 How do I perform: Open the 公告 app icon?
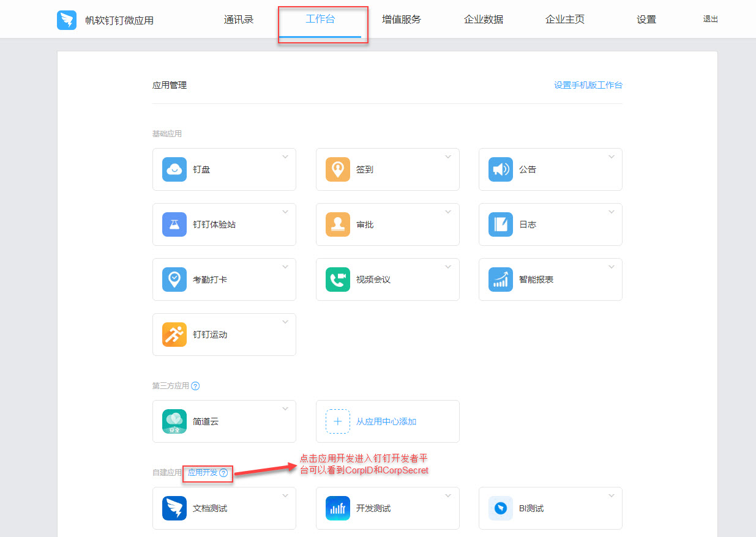pos(501,169)
